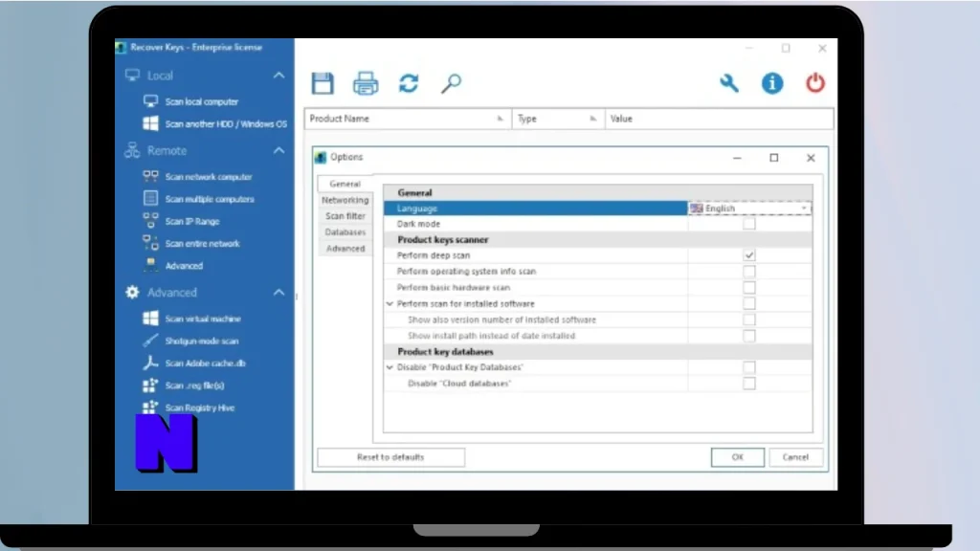Click the Advanced section gear icon
The image size is (980, 551).
click(x=132, y=293)
